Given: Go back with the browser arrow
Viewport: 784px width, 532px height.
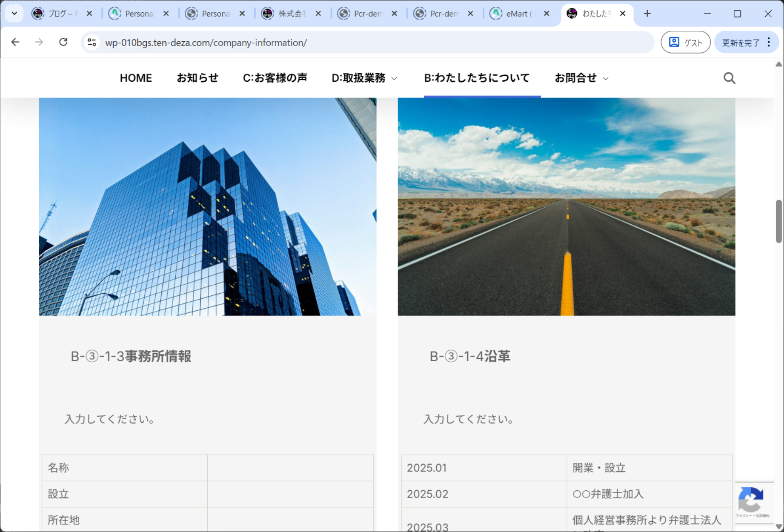Looking at the screenshot, I should tap(15, 42).
